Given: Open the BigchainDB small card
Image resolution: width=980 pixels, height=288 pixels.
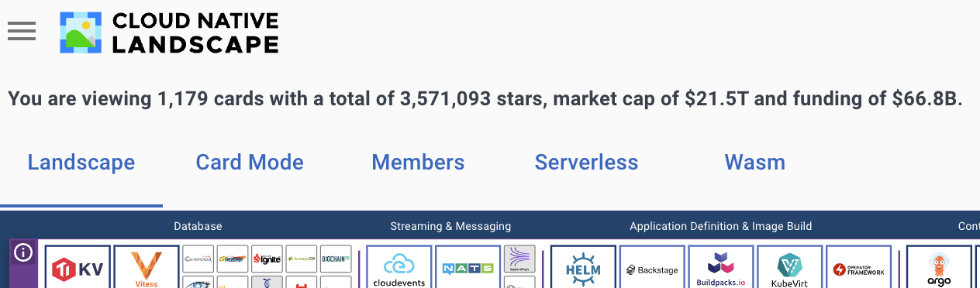Looking at the screenshot, I should point(336,259).
